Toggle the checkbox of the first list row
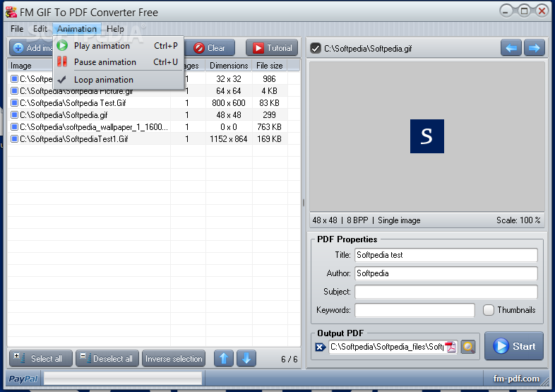555x392 pixels. coord(14,78)
